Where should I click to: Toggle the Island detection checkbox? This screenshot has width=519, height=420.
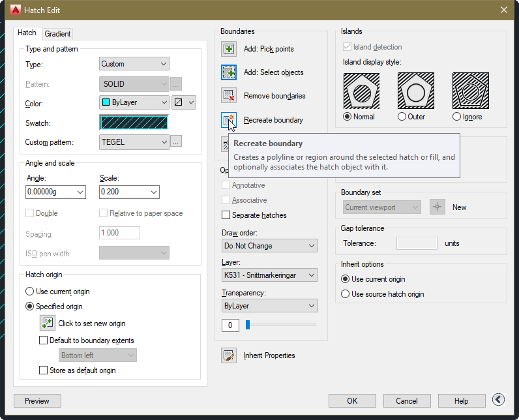coord(347,47)
